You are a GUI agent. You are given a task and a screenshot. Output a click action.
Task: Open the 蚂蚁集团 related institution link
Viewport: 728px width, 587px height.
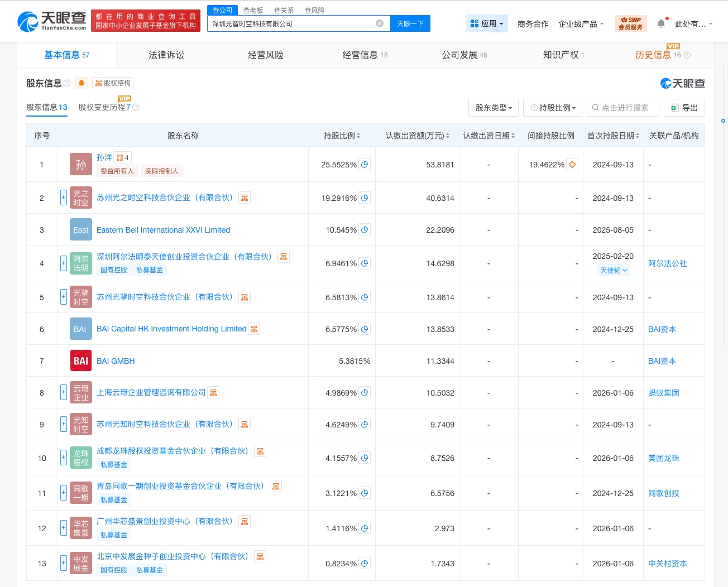click(663, 393)
